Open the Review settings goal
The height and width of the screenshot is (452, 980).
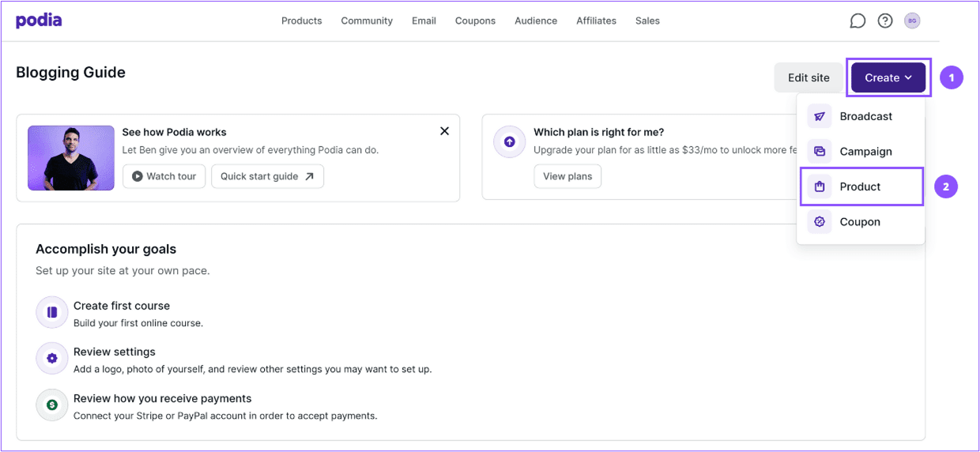(x=115, y=352)
